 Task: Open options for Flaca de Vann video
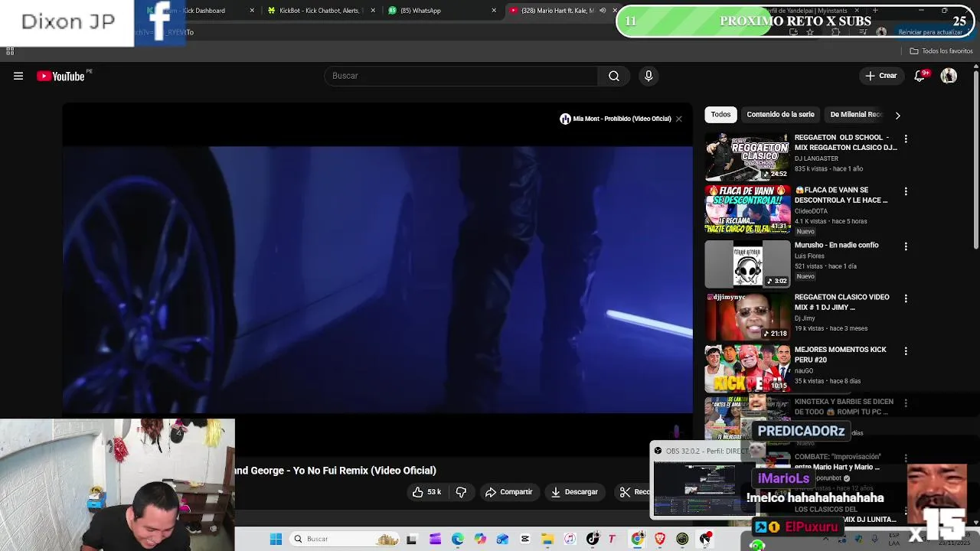tap(906, 191)
